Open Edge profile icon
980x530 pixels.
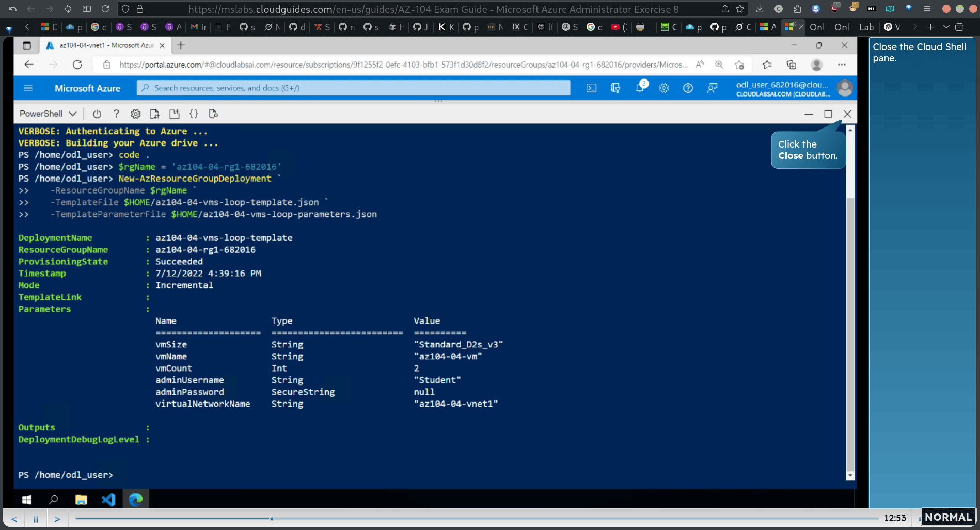(x=816, y=65)
